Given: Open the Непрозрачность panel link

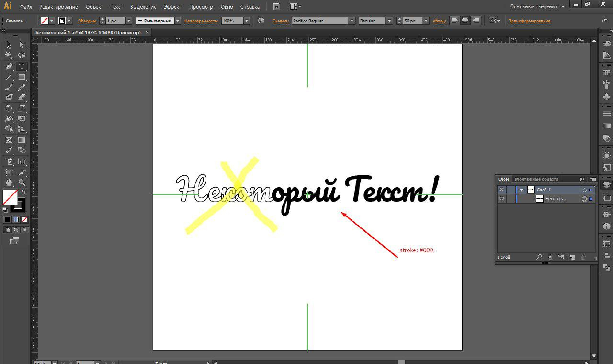Looking at the screenshot, I should pyautogui.click(x=201, y=21).
